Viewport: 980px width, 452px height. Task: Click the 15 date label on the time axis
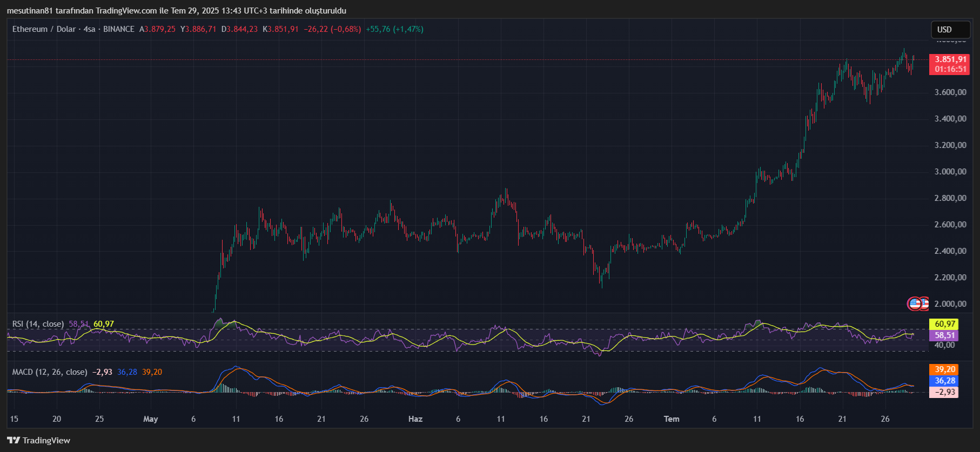click(x=14, y=419)
